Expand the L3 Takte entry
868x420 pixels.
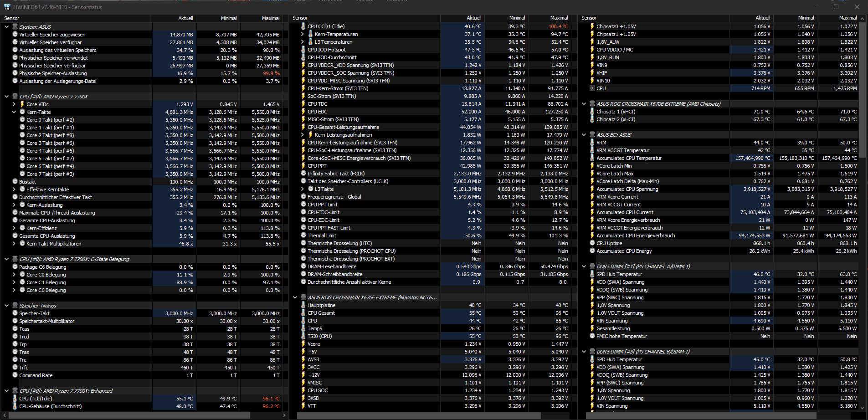pos(302,189)
